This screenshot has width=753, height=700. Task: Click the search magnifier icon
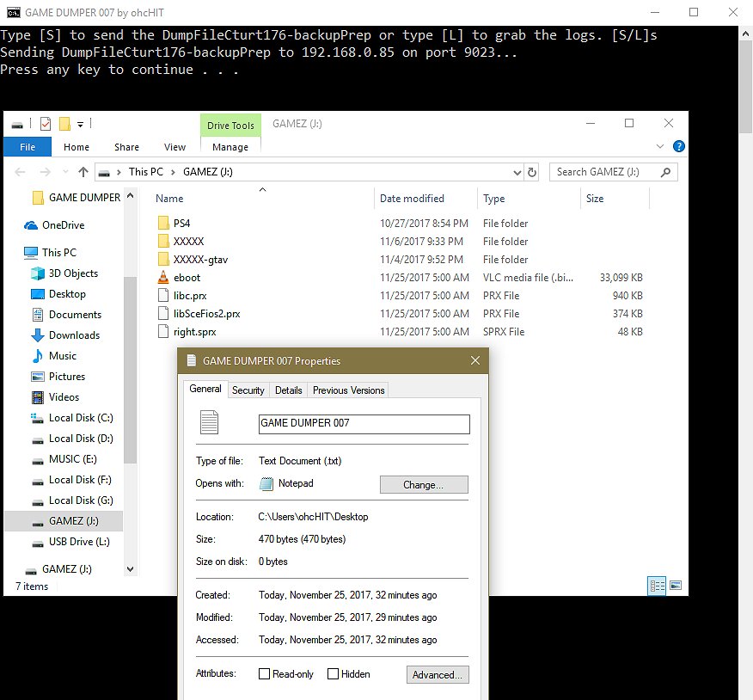point(665,172)
